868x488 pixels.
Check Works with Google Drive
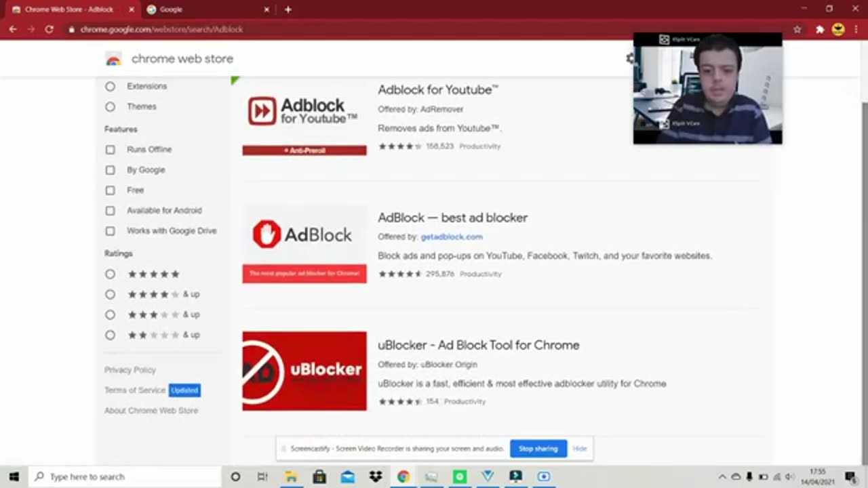110,230
